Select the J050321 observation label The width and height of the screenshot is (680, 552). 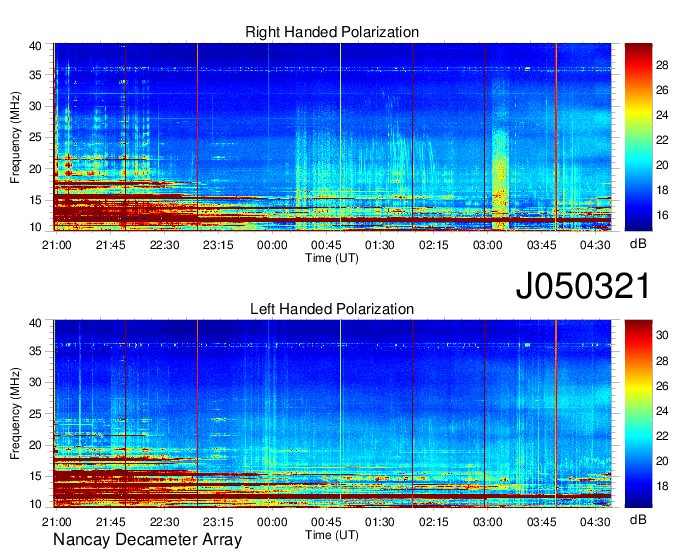583,286
